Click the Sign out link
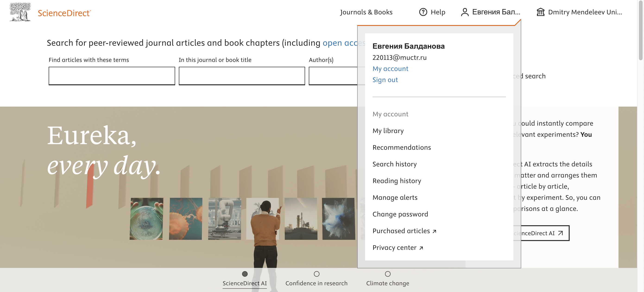The height and width of the screenshot is (292, 644). (385, 80)
